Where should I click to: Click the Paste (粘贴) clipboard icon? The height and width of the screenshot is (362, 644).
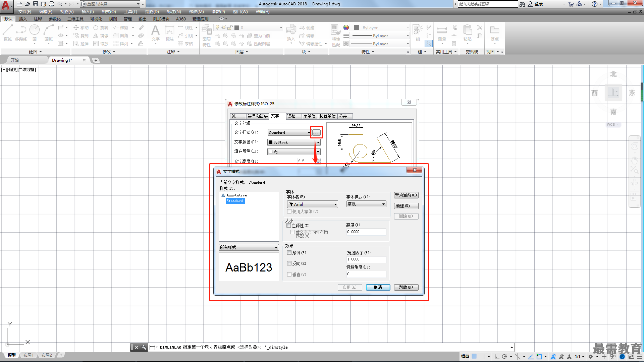coord(468,33)
